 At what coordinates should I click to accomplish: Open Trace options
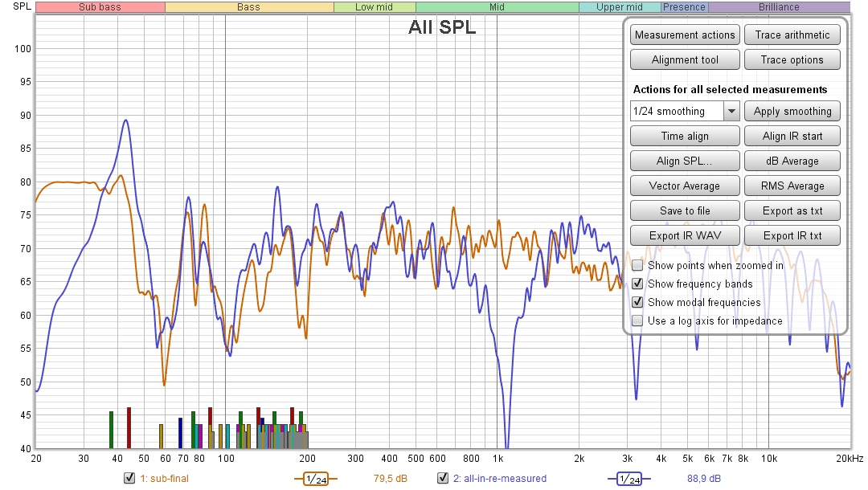pyautogui.click(x=792, y=60)
